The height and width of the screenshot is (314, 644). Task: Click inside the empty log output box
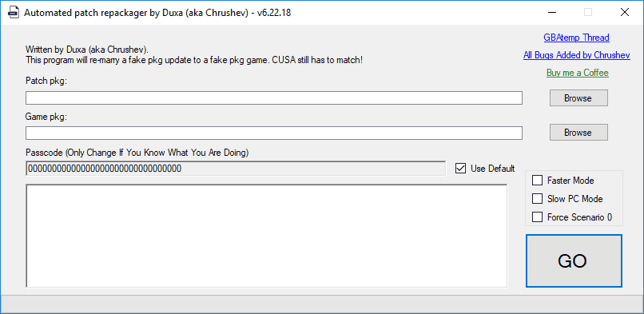click(x=267, y=236)
